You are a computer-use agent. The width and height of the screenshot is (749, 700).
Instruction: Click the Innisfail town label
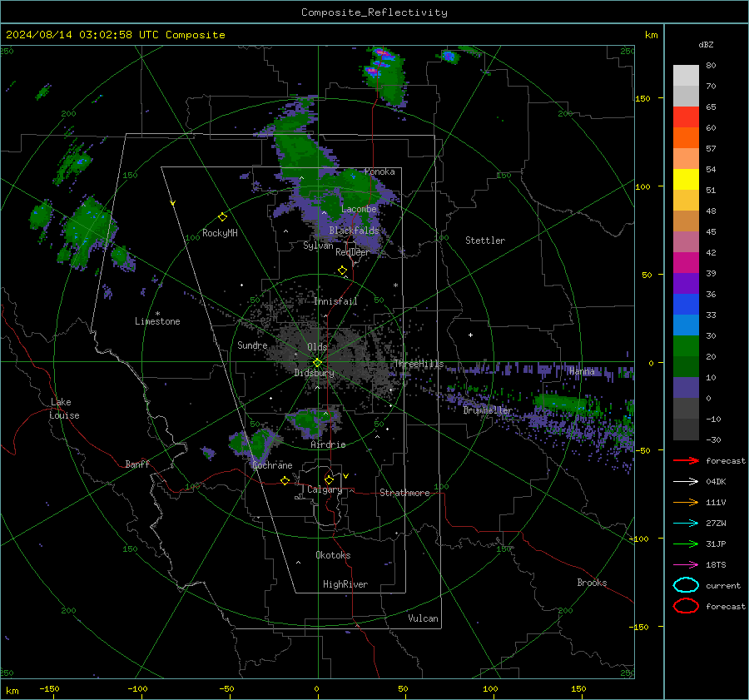335,301
